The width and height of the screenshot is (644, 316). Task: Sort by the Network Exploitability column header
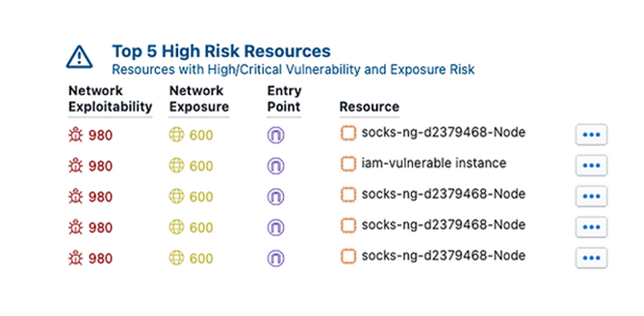click(110, 98)
